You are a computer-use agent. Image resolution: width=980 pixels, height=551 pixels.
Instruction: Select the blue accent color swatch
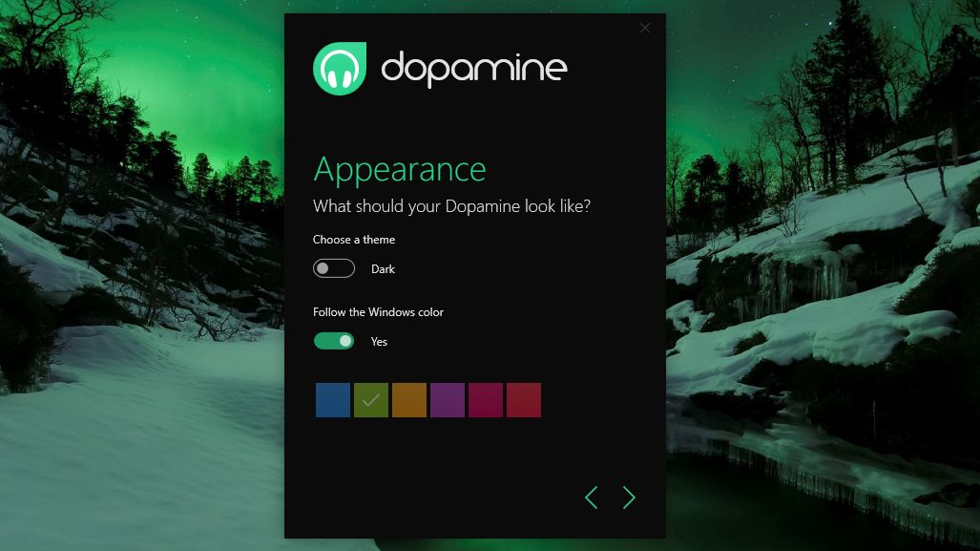(x=332, y=400)
